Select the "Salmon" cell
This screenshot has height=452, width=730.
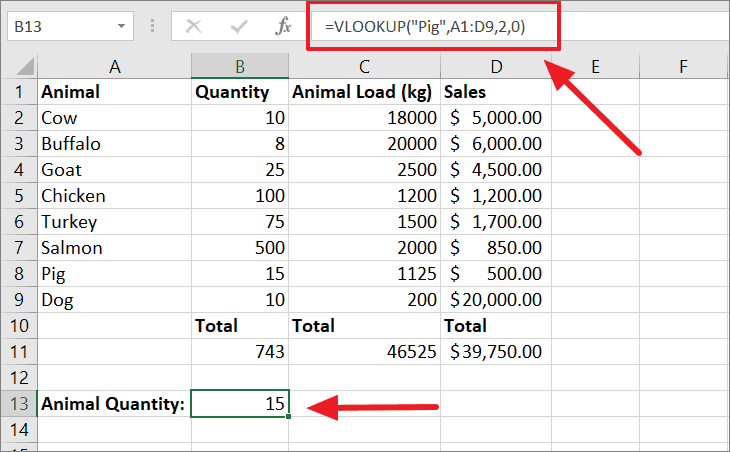tap(115, 248)
